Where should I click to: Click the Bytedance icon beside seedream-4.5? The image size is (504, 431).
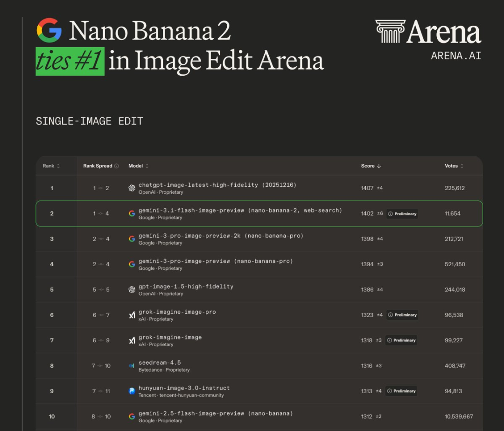click(x=132, y=366)
